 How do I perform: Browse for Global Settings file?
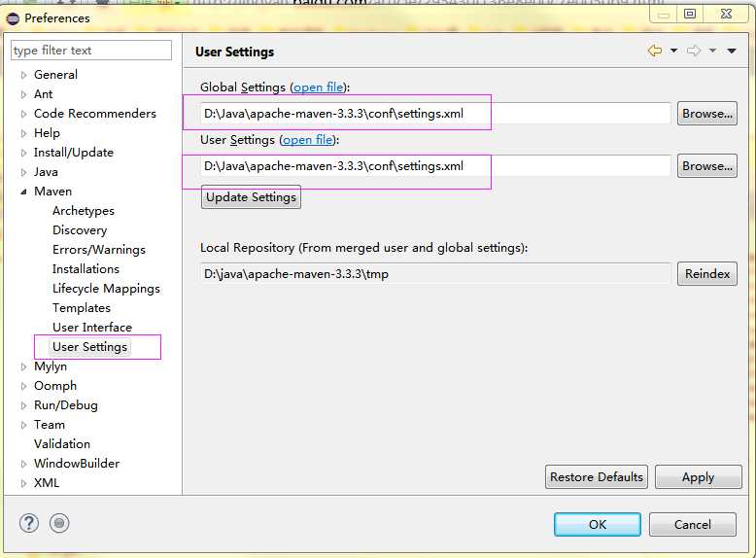[707, 114]
